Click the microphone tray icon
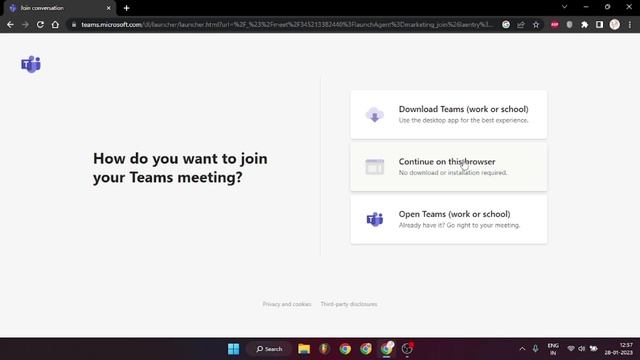Image resolution: width=640 pixels, height=360 pixels. coord(535,349)
